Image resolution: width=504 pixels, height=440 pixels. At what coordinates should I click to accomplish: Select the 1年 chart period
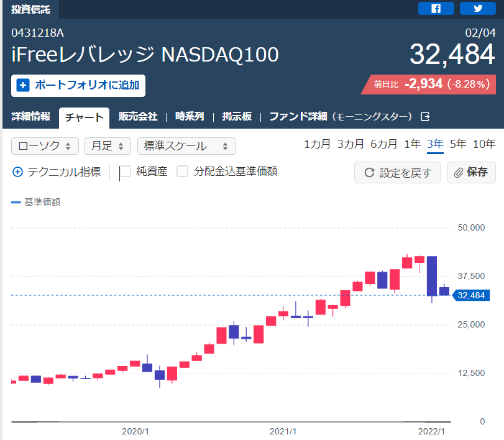tap(412, 144)
